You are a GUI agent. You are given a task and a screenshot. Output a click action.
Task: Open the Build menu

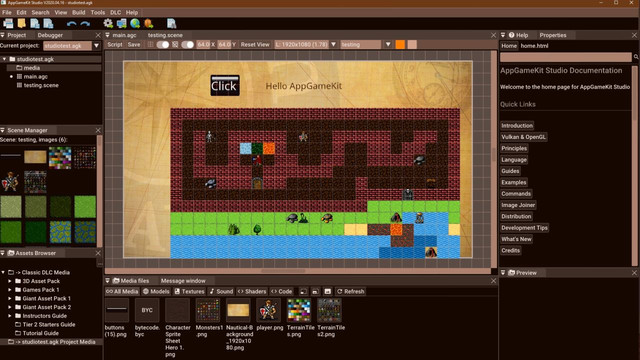(x=78, y=12)
